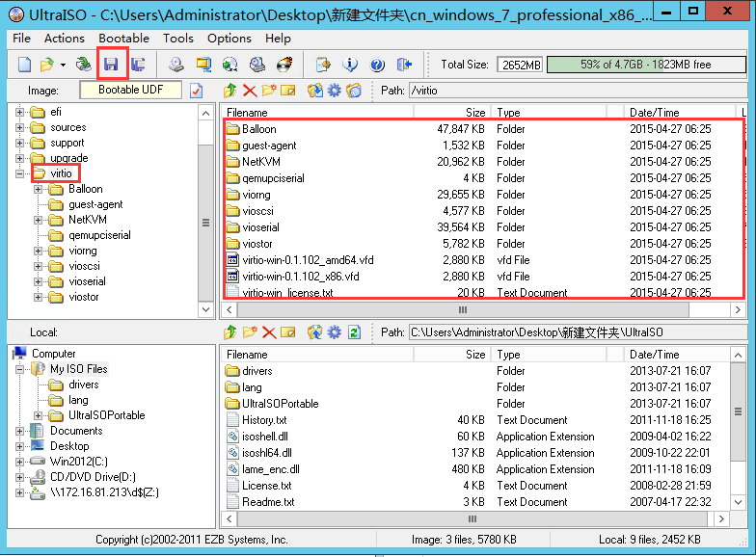756x557 pixels.
Task: Toggle the bootable checkmark icon beside Bootable UDF
Action: tap(197, 91)
